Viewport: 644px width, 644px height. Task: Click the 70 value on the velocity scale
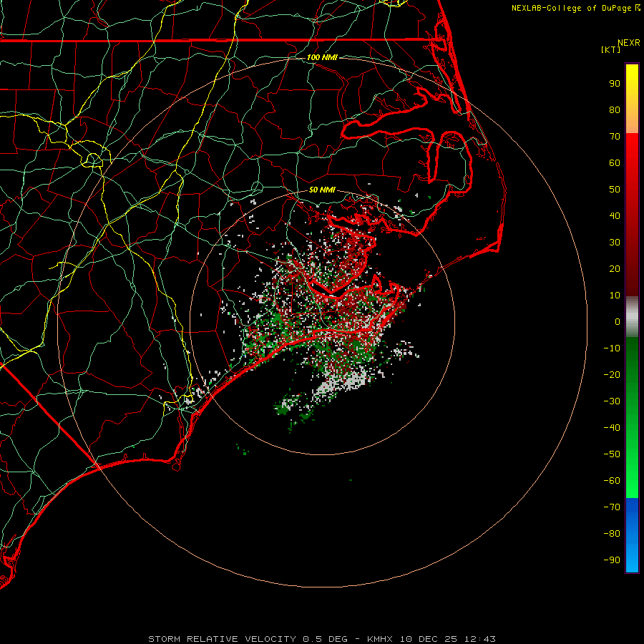[615, 137]
